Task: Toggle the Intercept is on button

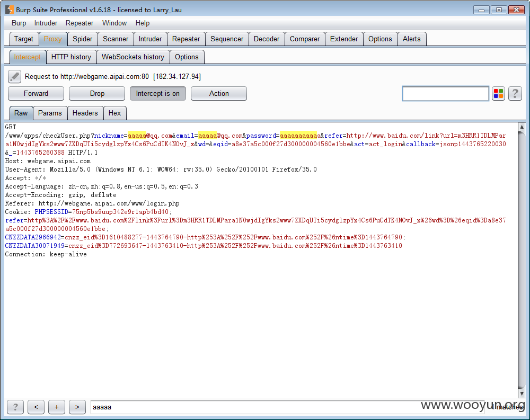Action: (x=158, y=94)
